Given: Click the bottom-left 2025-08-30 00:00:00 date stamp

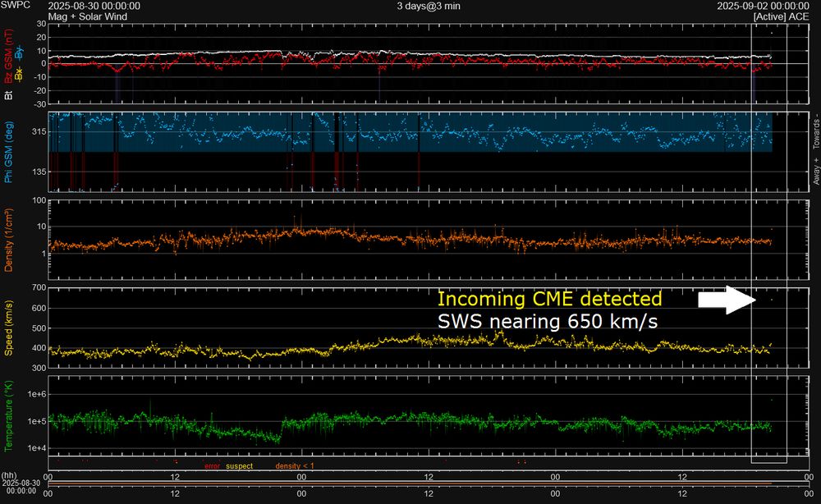Looking at the screenshot, I should pos(21,487).
